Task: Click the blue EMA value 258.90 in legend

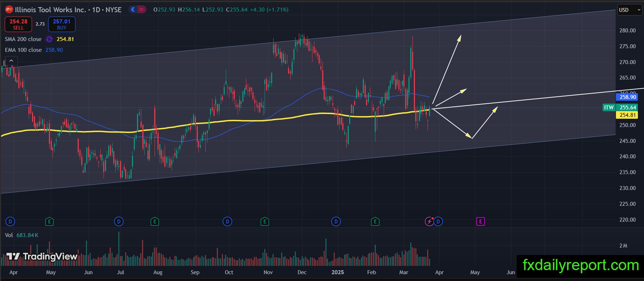Action: click(54, 50)
